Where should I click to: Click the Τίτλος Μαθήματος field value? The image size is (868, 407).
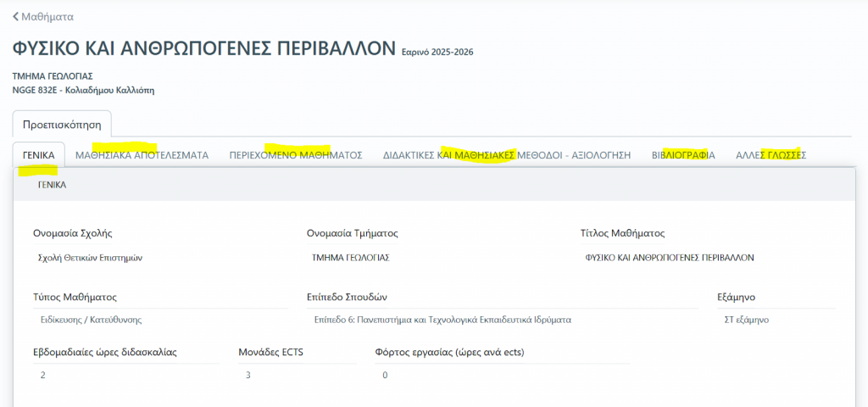pos(670,258)
